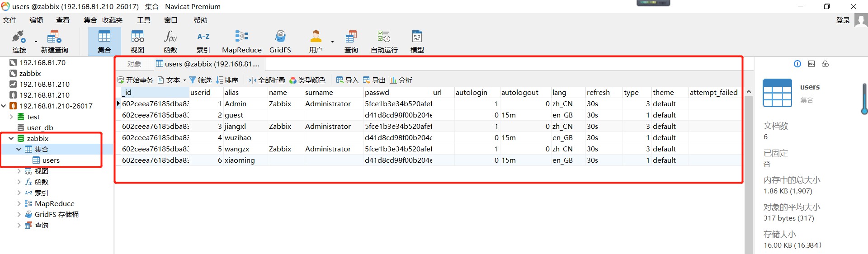This screenshot has width=868, height=254.
Task: Click the third icon in the right panel header
Action: [x=826, y=64]
